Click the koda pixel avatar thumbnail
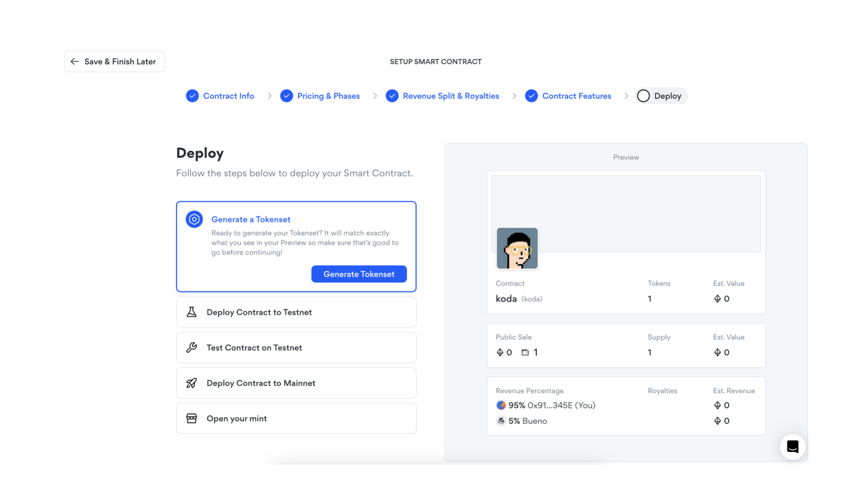 (x=517, y=248)
